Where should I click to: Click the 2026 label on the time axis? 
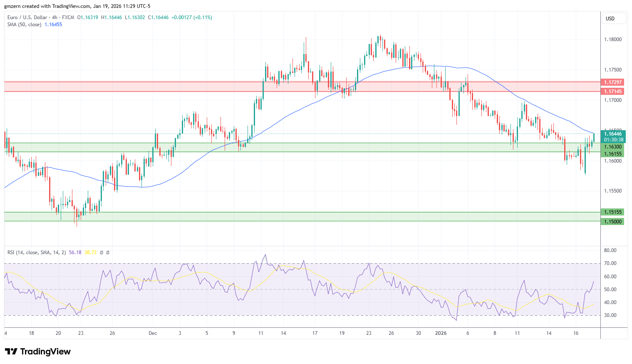click(441, 333)
